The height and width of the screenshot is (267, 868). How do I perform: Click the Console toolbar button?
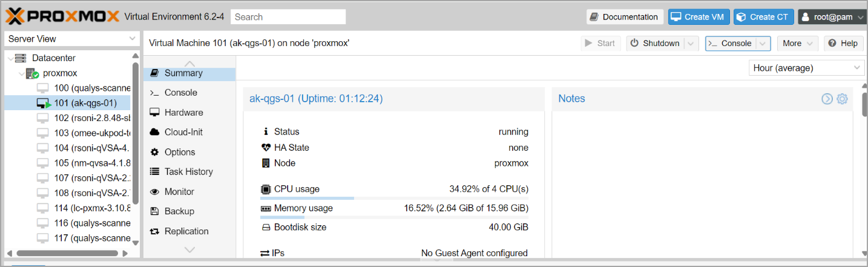point(730,43)
